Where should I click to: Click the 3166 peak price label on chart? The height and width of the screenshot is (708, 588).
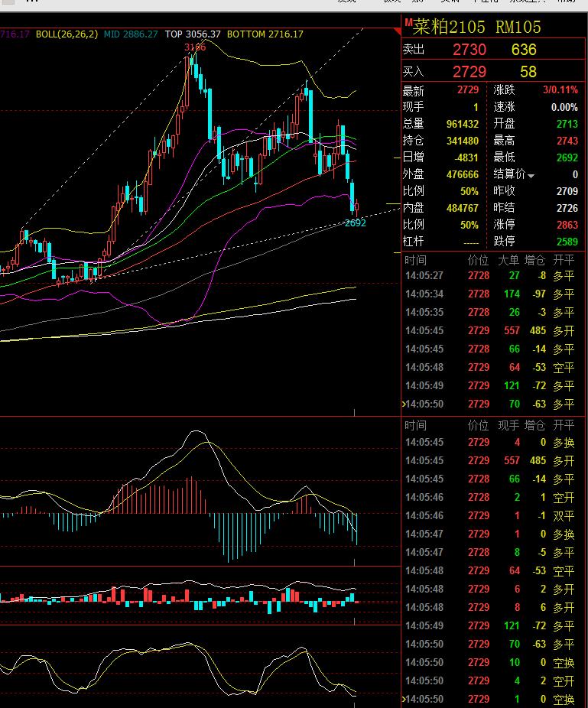pos(195,47)
